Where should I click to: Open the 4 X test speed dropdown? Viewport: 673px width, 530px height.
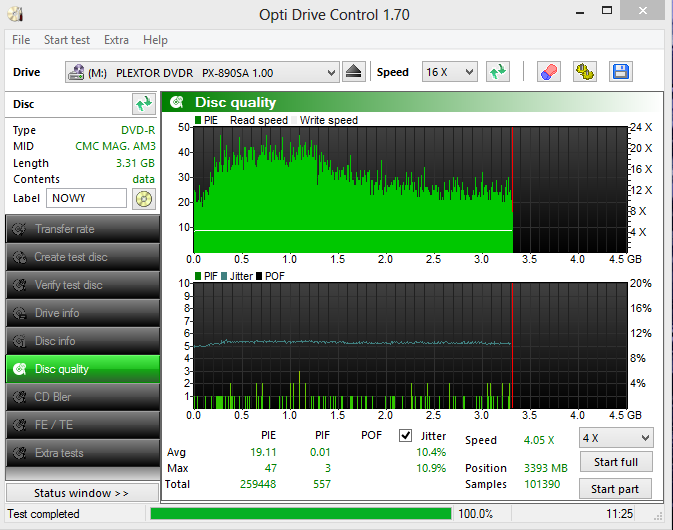coord(616,438)
